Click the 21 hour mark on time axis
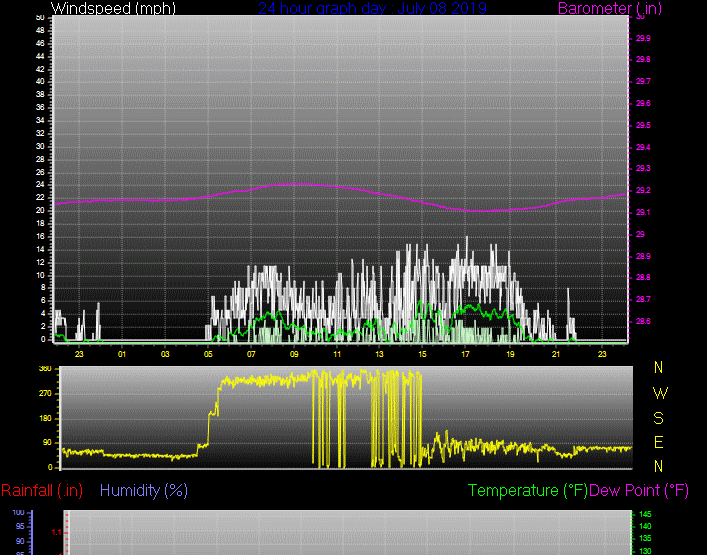 [552, 353]
